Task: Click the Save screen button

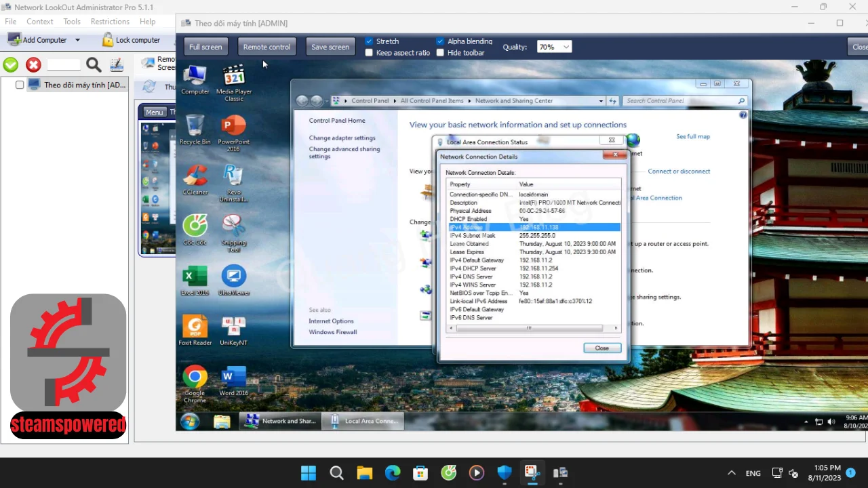Action: click(x=330, y=47)
